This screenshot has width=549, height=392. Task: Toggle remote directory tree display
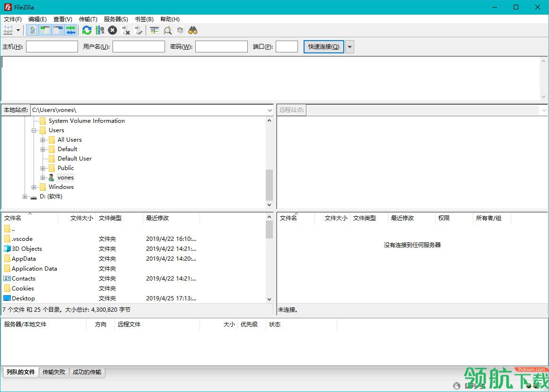tap(58, 30)
